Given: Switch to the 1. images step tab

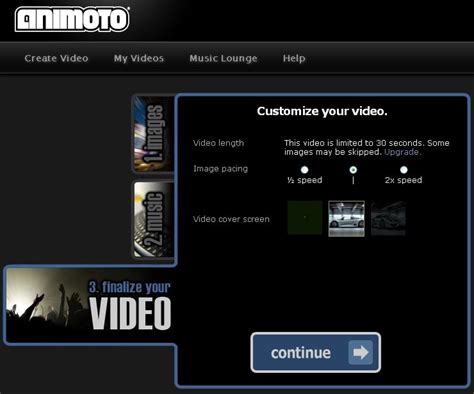Looking at the screenshot, I should pyautogui.click(x=153, y=134).
